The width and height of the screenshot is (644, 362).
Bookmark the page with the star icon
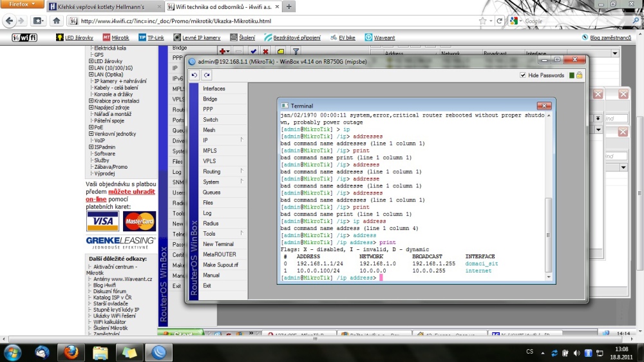[x=482, y=21]
